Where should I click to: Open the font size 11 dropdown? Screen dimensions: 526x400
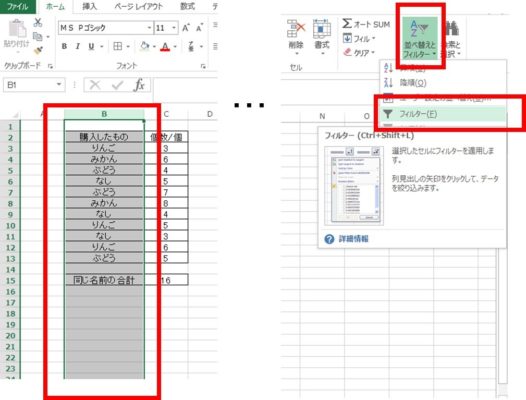(174, 28)
